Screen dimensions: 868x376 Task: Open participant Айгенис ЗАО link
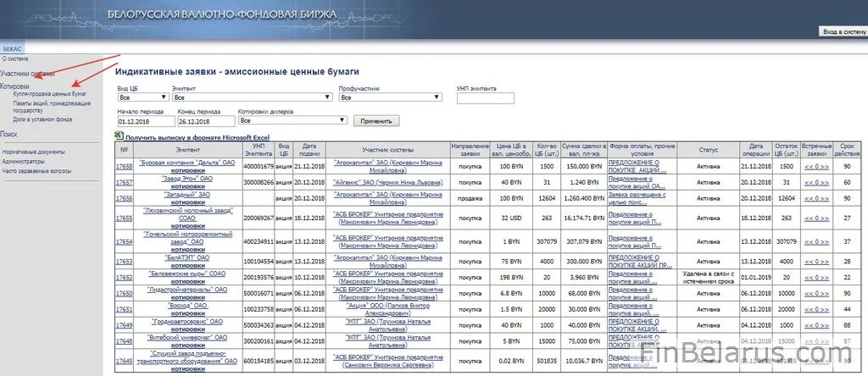pos(387,182)
